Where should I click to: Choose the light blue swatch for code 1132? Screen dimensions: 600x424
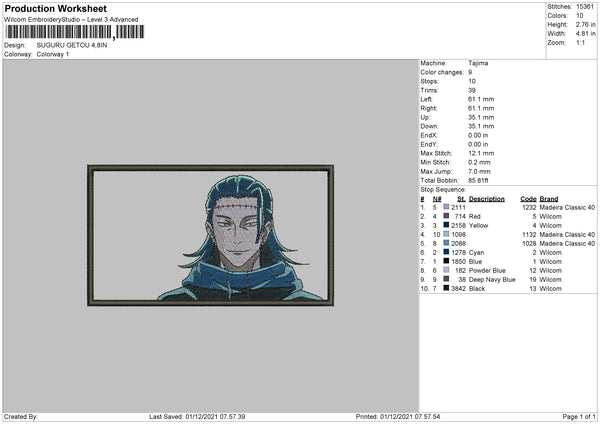pyautogui.click(x=446, y=234)
